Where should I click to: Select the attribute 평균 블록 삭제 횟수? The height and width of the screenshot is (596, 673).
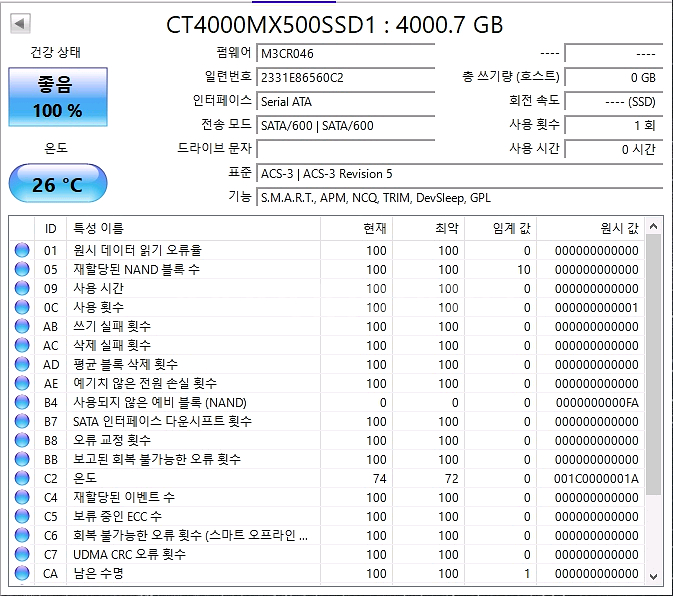[125, 364]
